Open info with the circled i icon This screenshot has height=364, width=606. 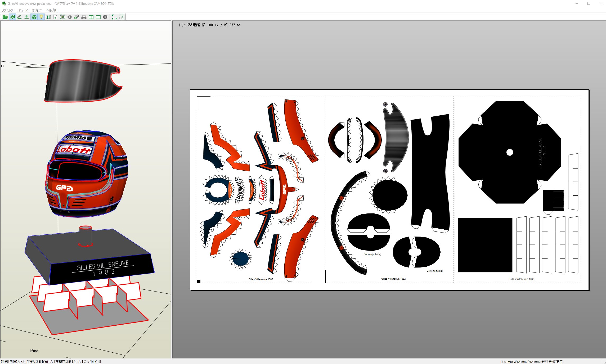pos(105,17)
